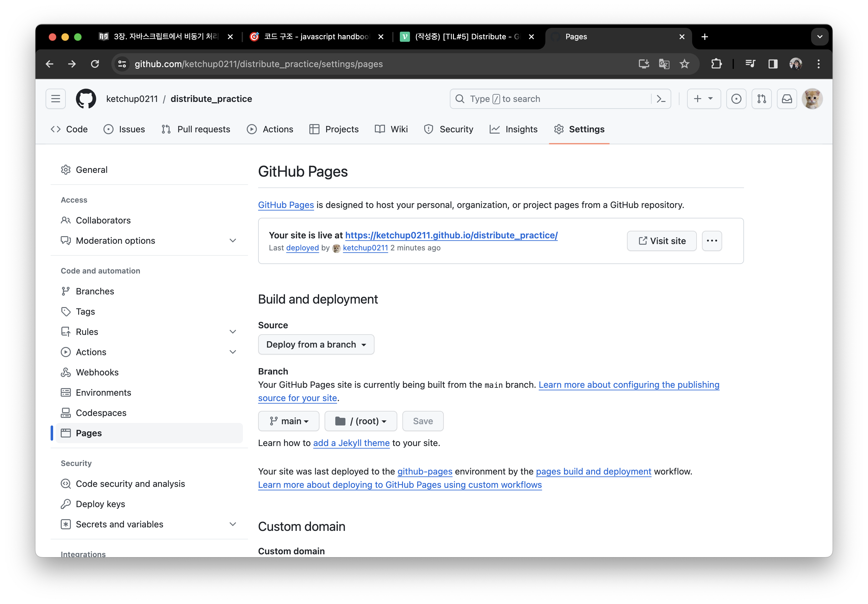Click the 'deployed' link
Image resolution: width=868 pixels, height=604 pixels.
click(x=302, y=248)
